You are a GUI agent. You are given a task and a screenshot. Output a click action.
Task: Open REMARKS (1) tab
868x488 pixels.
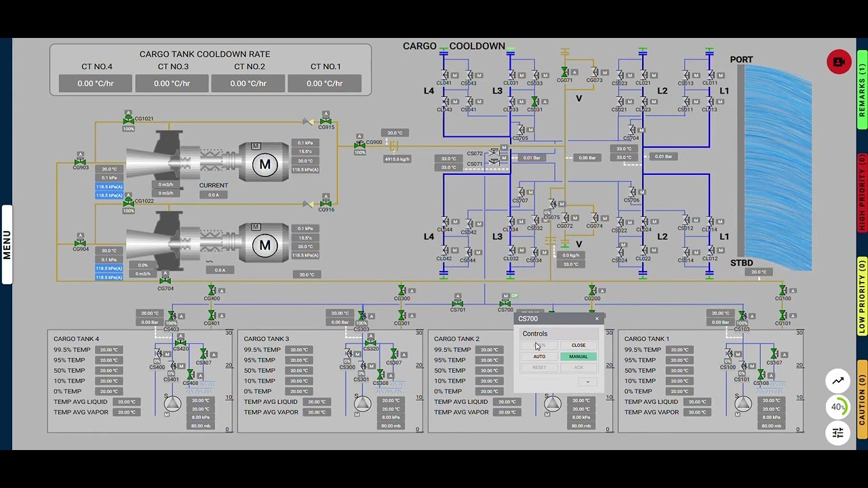pyautogui.click(x=863, y=90)
